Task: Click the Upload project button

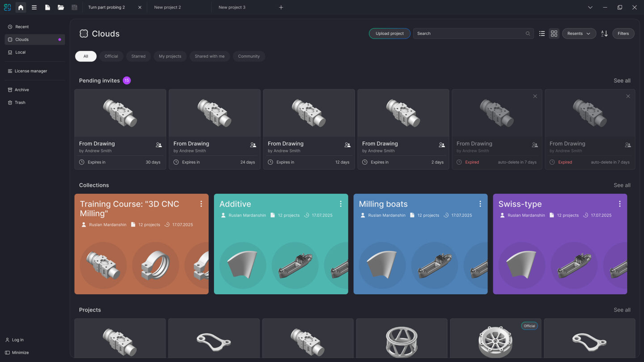Action: coord(389,33)
